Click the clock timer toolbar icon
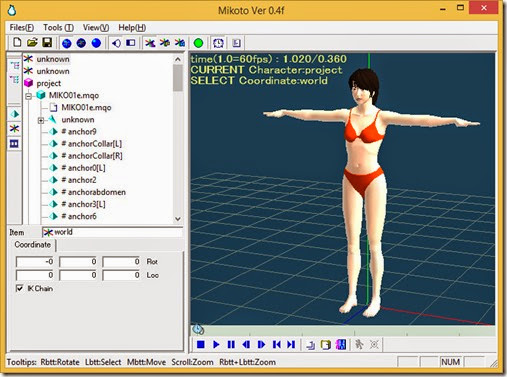The height and width of the screenshot is (377, 507). [x=218, y=43]
